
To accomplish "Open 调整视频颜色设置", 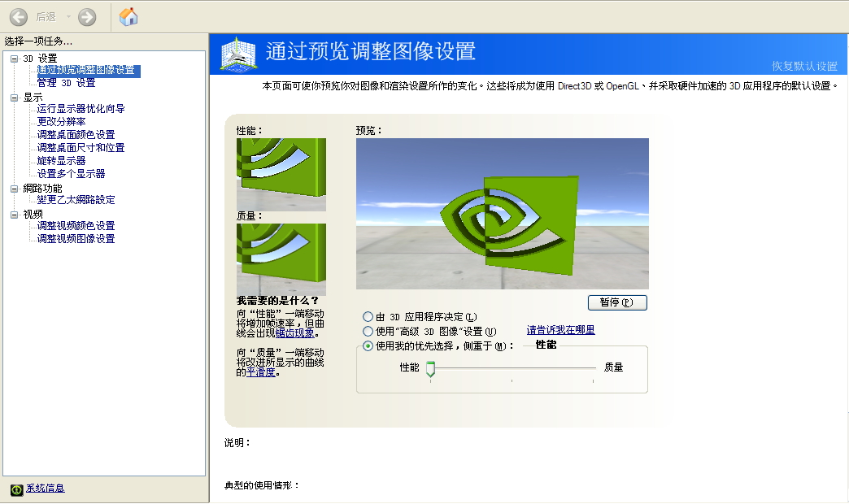I will [x=76, y=226].
